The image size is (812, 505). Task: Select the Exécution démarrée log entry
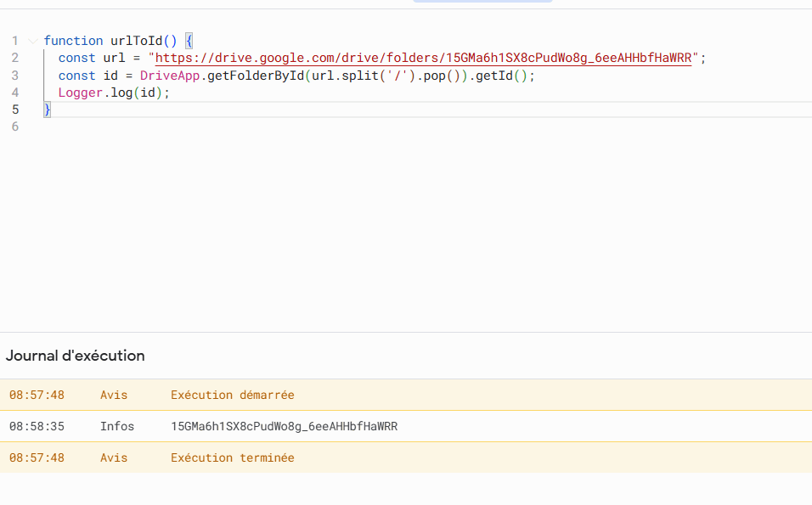pos(232,395)
